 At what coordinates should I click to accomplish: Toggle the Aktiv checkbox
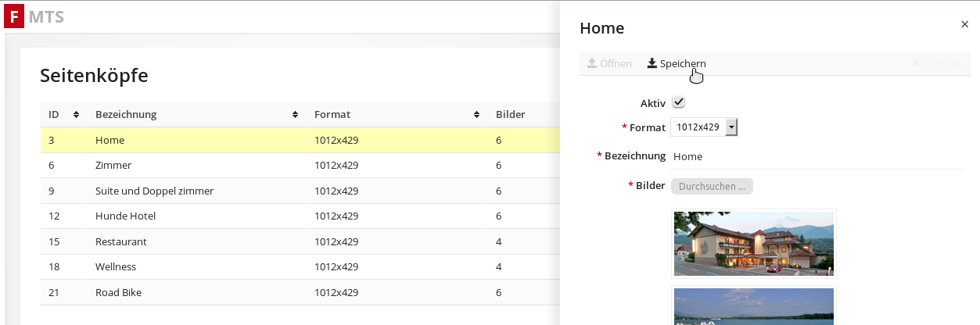coord(678,102)
